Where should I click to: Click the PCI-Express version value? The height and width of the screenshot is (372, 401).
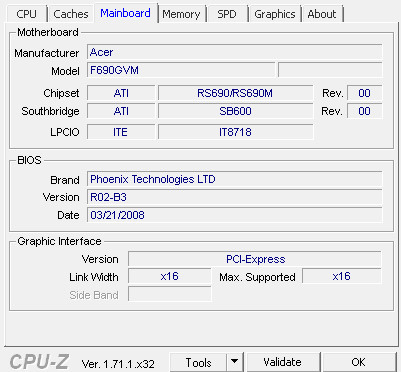[x=255, y=259]
